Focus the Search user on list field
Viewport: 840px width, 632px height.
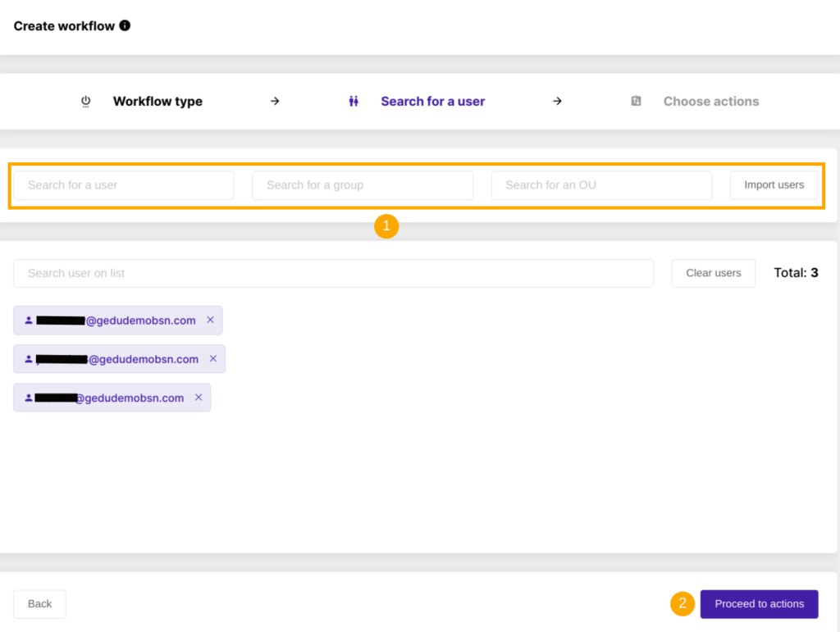click(333, 273)
